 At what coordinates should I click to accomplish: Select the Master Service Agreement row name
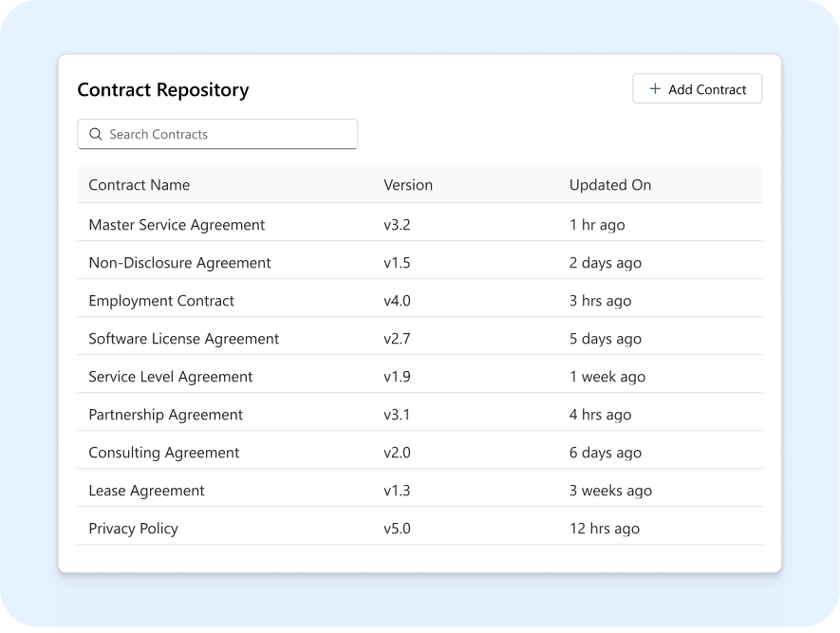point(177,225)
